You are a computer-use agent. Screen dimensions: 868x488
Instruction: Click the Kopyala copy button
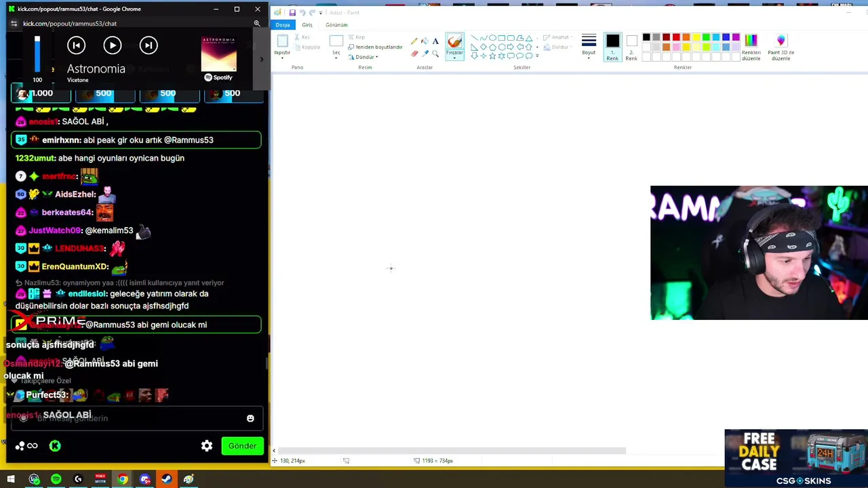309,47
